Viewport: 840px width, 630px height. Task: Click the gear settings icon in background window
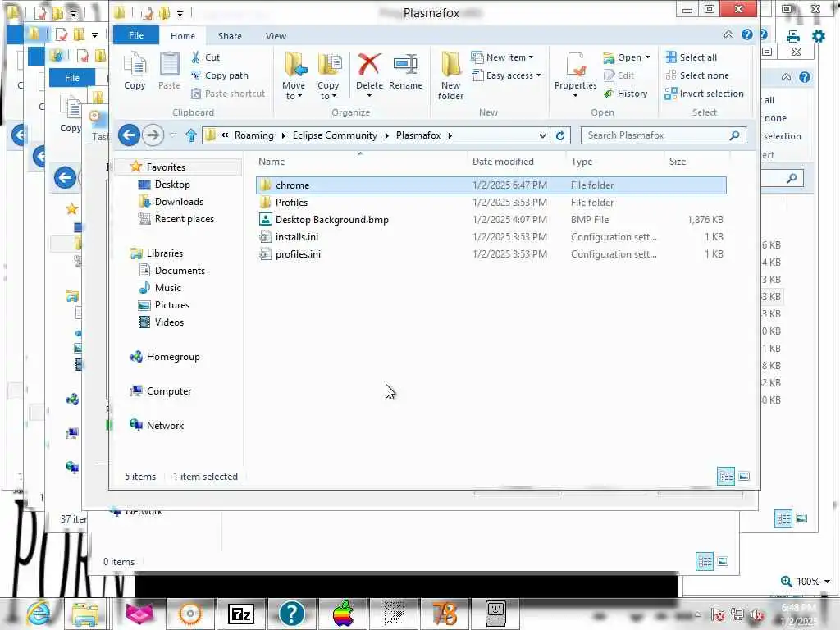click(x=819, y=36)
